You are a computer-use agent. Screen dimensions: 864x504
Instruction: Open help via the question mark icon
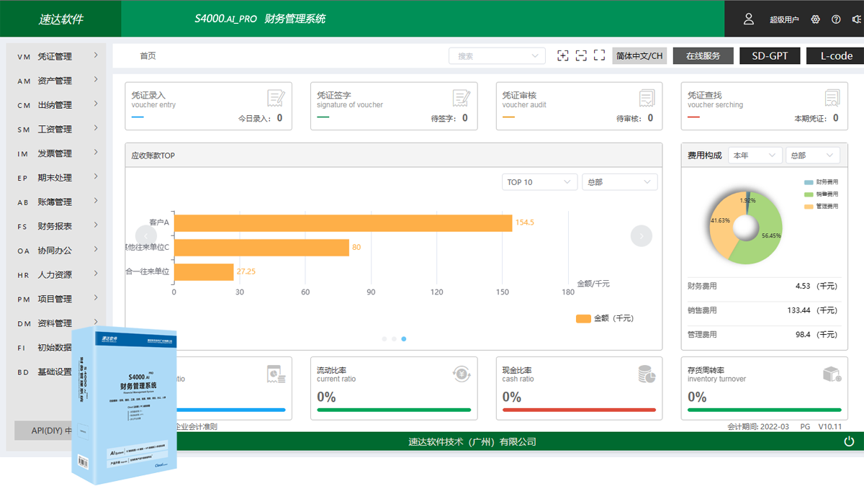836,19
